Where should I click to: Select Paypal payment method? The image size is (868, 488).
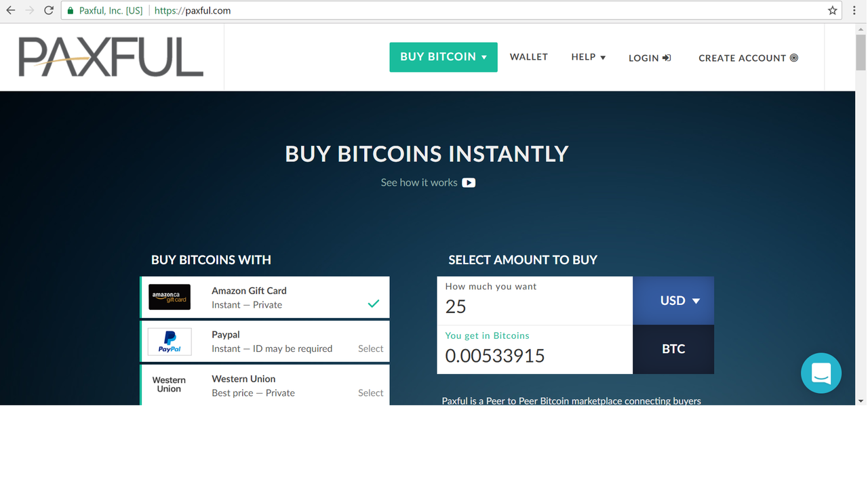pyautogui.click(x=264, y=341)
